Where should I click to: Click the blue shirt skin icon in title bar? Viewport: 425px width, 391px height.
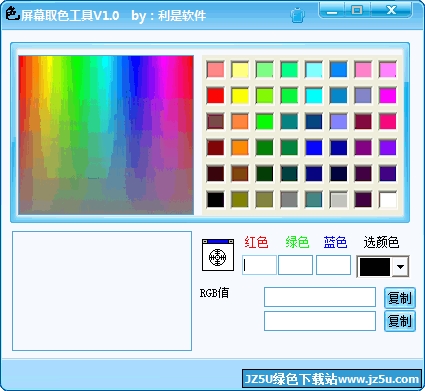coord(297,15)
